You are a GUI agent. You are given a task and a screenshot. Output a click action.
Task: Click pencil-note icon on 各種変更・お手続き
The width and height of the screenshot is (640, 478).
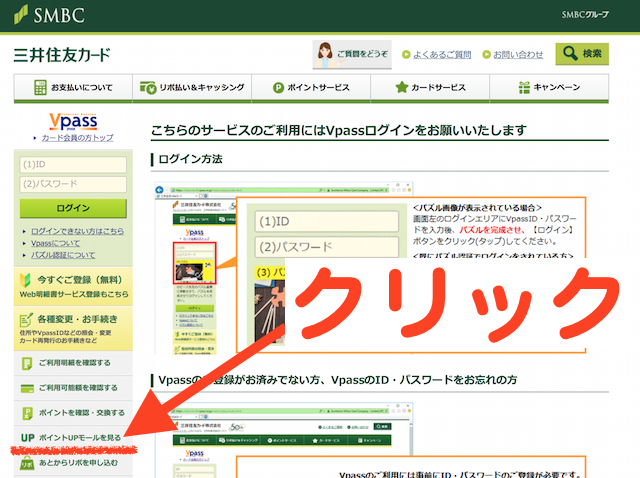click(x=26, y=320)
